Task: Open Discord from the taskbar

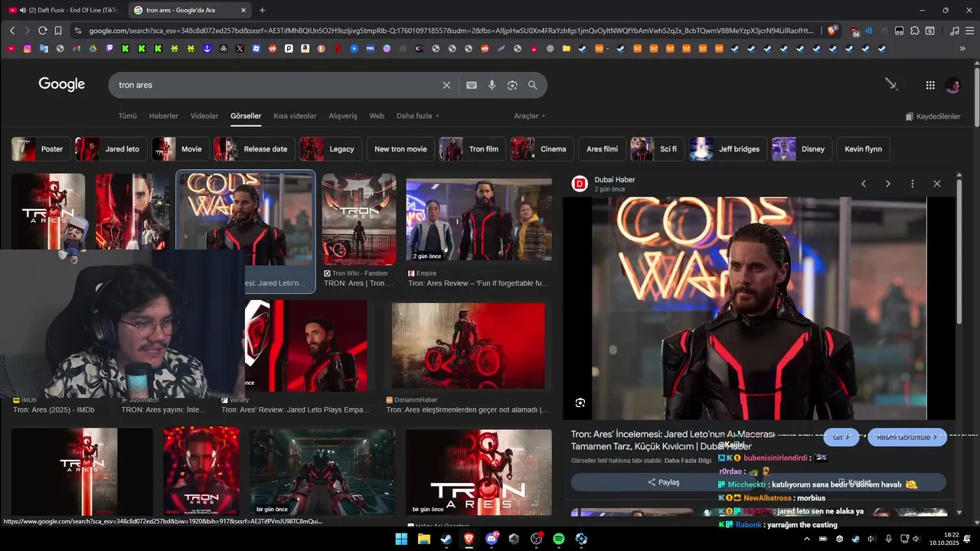Action: click(492, 539)
